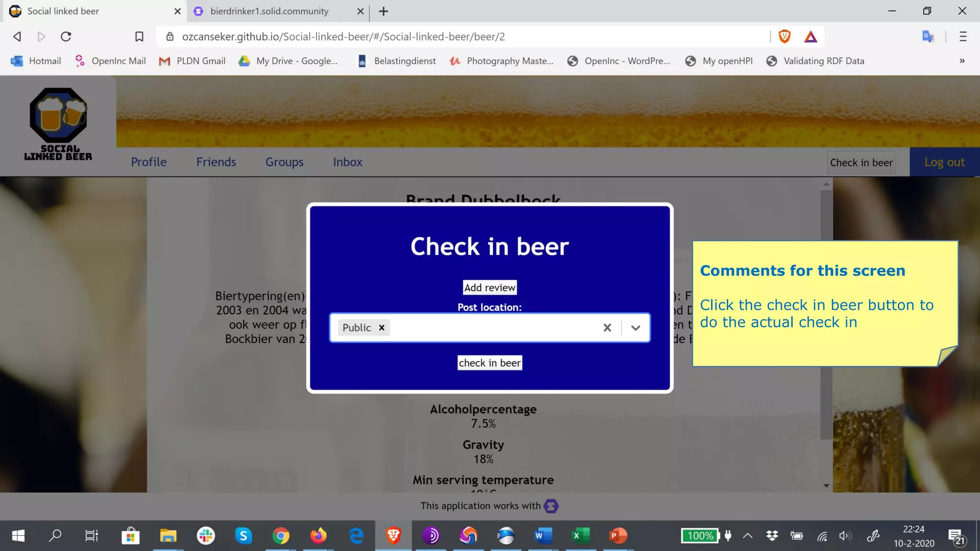Click the Brave Shields lion icon

coord(784,36)
